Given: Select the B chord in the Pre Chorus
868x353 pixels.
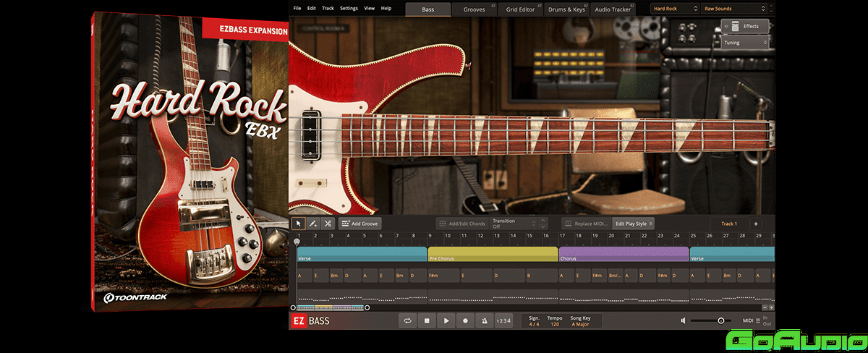Looking at the screenshot, I should [542, 276].
